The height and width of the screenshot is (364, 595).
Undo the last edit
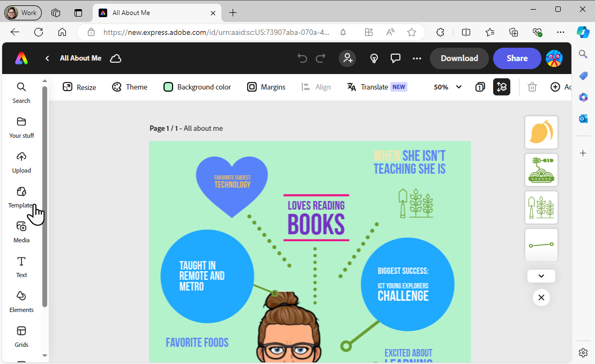pos(302,58)
